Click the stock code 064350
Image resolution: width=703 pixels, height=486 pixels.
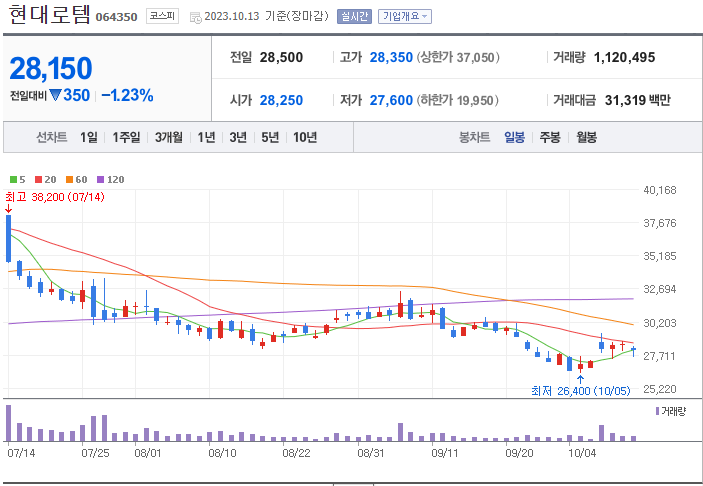117,17
